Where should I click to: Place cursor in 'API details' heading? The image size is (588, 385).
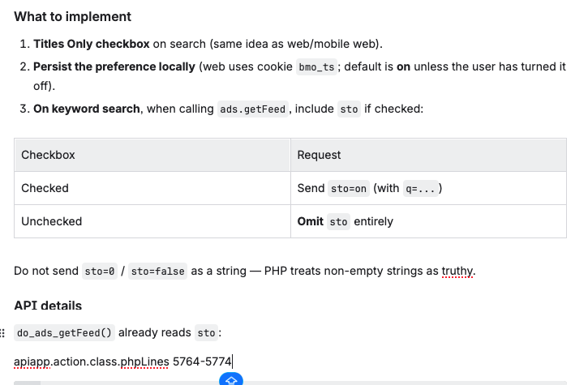pos(48,306)
